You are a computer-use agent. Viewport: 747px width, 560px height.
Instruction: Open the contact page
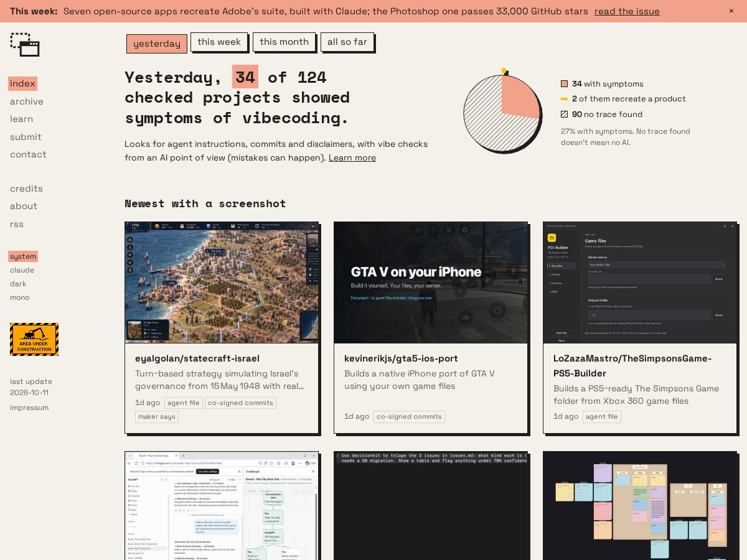click(x=28, y=154)
